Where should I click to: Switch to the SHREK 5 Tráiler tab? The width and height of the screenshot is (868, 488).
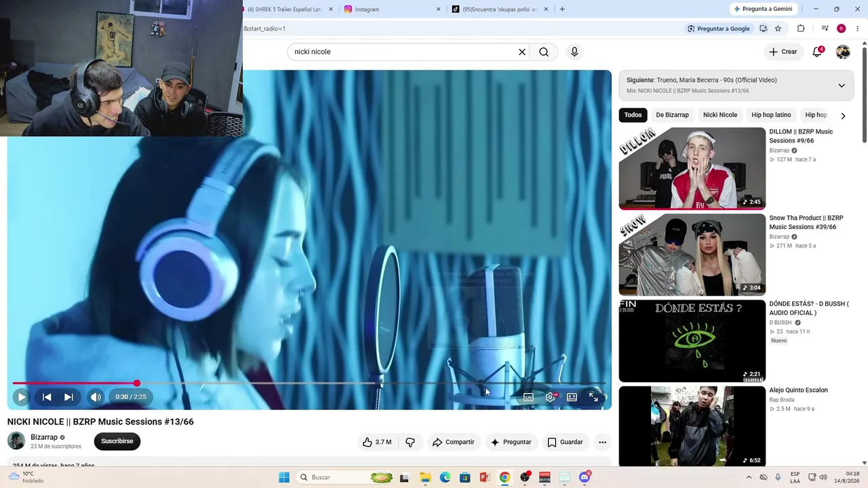point(284,9)
